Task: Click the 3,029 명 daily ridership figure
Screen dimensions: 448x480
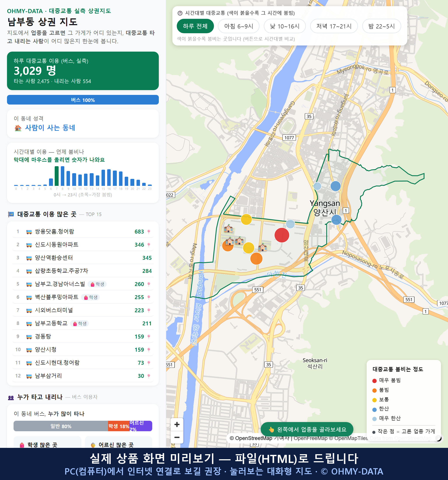Action: tap(35, 71)
